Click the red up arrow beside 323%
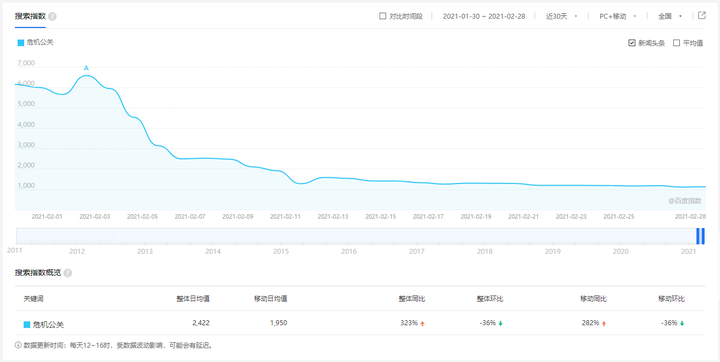720x362 pixels. click(422, 323)
